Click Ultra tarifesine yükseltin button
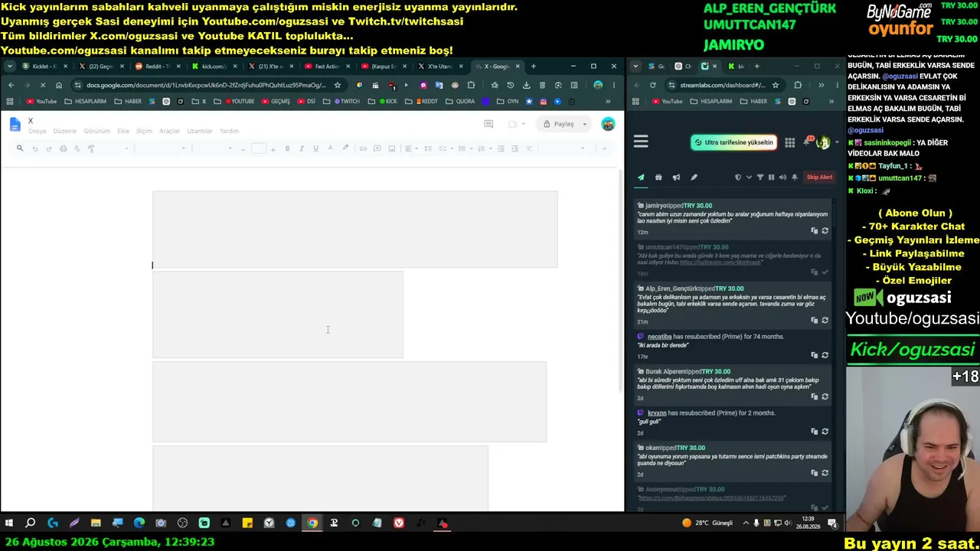980x551 pixels. (x=733, y=142)
